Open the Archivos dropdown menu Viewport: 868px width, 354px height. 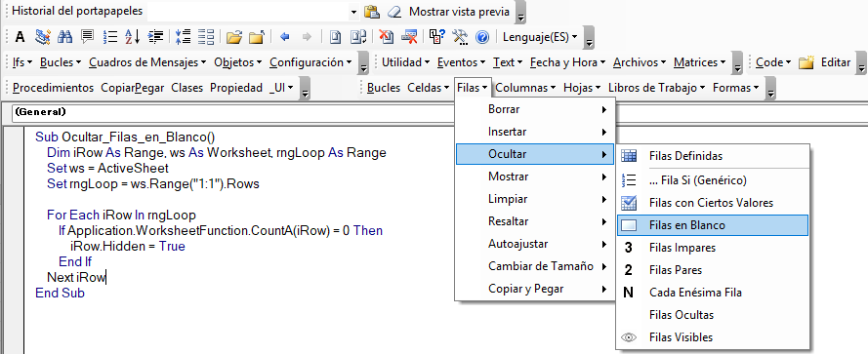[640, 62]
